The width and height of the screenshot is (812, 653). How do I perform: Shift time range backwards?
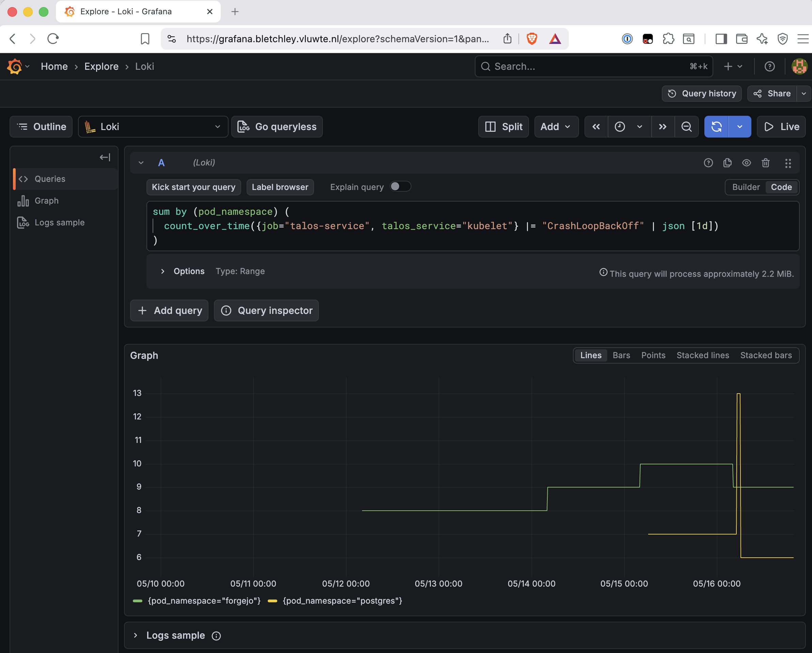[x=596, y=127]
